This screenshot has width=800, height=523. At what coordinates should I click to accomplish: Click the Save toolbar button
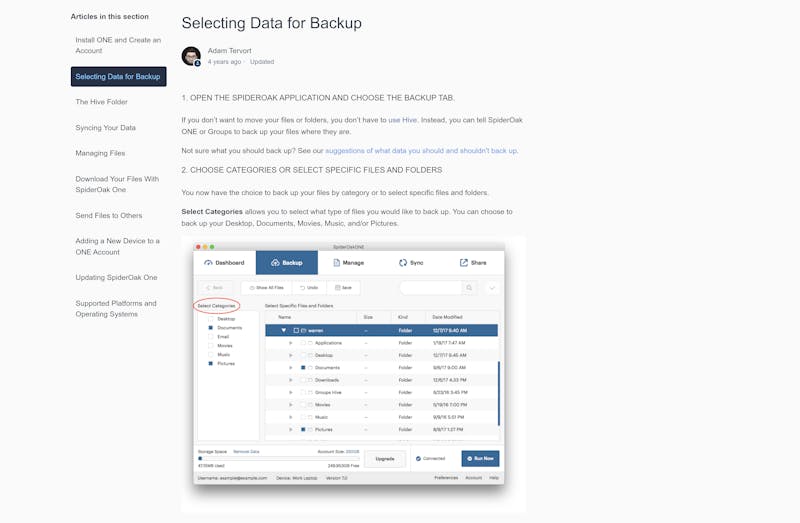click(343, 288)
